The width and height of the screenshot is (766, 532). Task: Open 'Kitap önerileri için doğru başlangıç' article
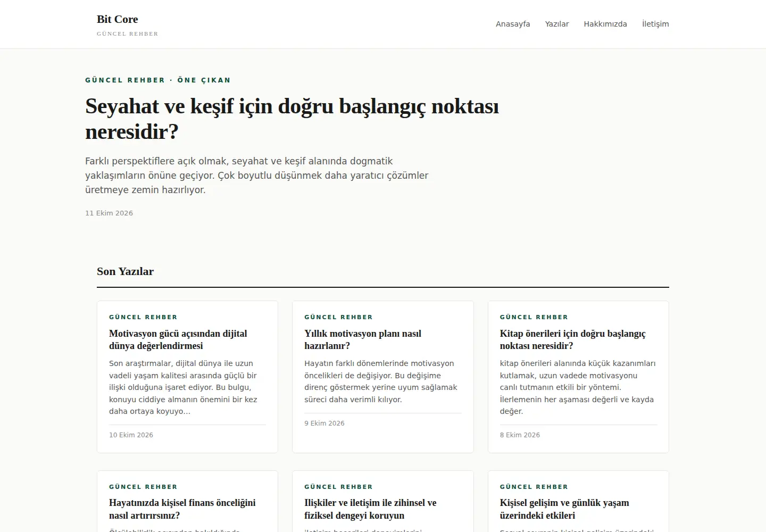click(x=572, y=339)
